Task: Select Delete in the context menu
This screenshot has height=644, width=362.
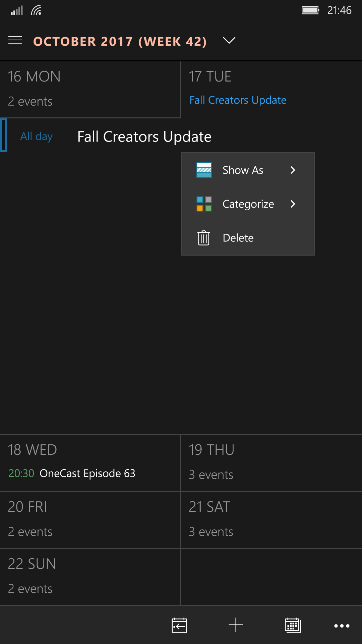Action: click(248, 238)
